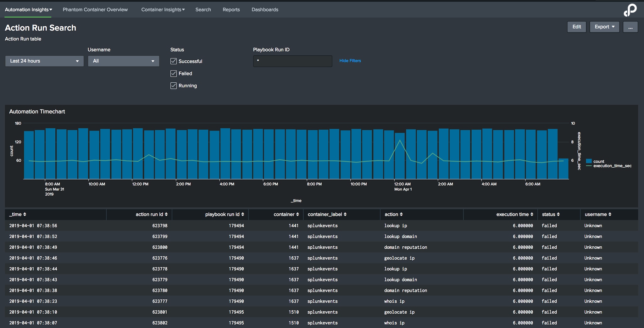
Task: Sort by status column header
Action: pos(551,214)
